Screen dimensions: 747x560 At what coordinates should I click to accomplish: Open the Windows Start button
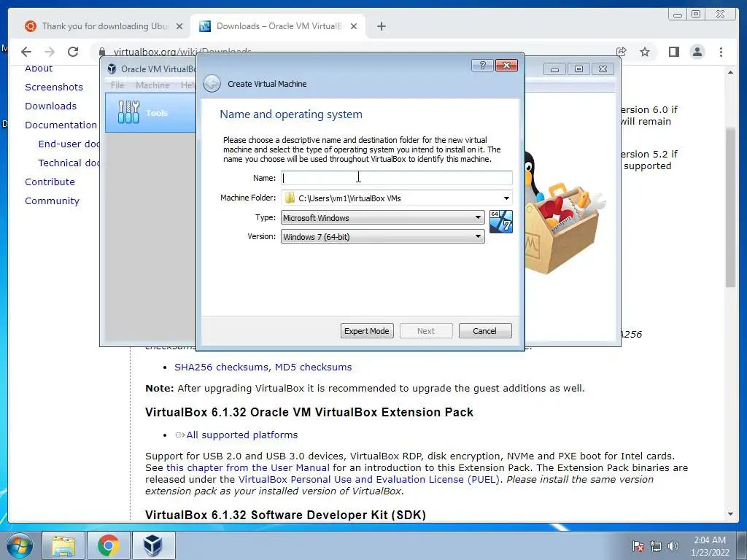(18, 545)
